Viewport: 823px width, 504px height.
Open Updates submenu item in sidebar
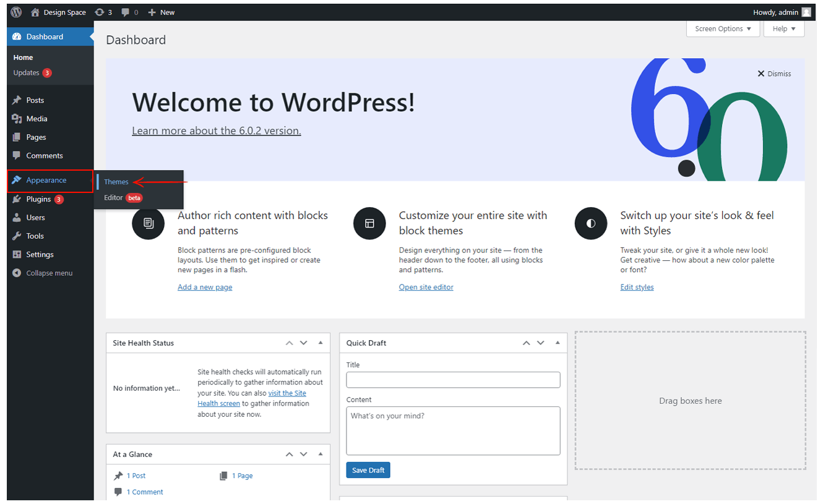(32, 73)
